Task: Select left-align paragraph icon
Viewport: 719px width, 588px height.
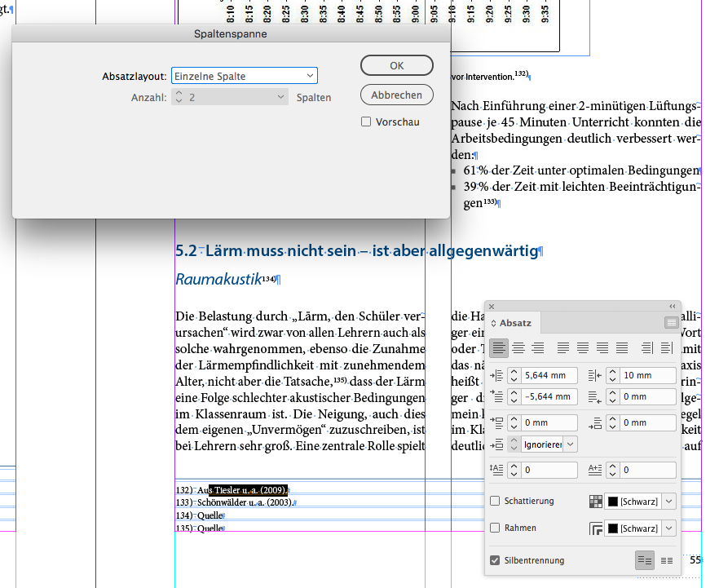Action: point(499,347)
